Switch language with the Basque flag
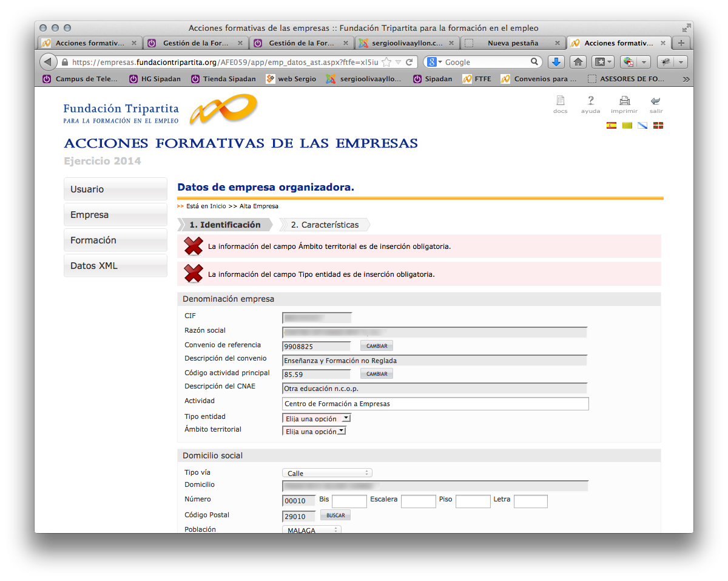The width and height of the screenshot is (728, 581). pyautogui.click(x=658, y=125)
